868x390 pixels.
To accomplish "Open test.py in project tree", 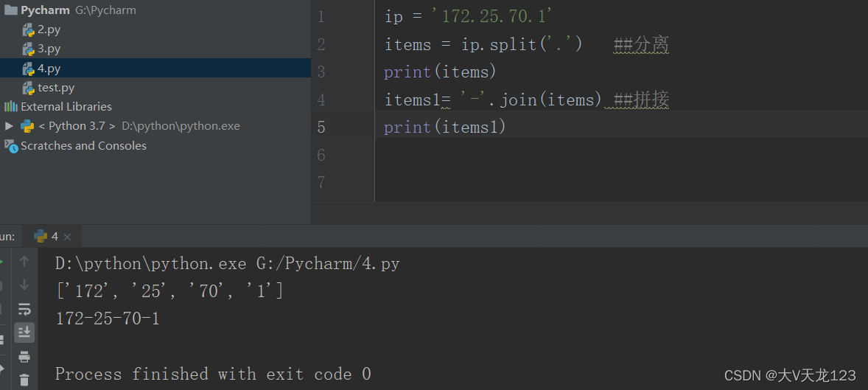I will (56, 88).
